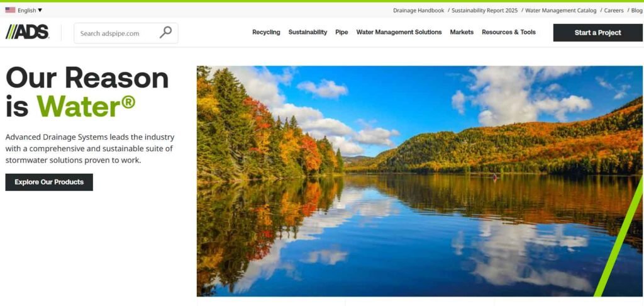
Task: Open the Water Management Catalog link
Action: point(560,11)
